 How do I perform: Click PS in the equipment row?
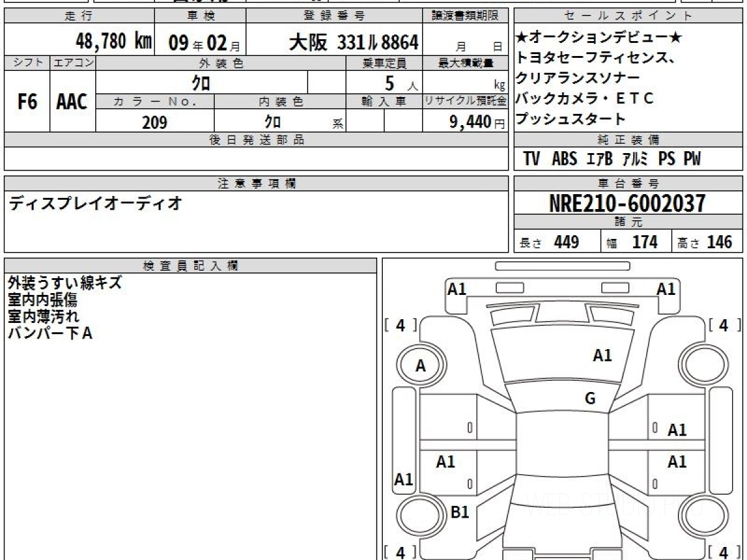(x=667, y=159)
